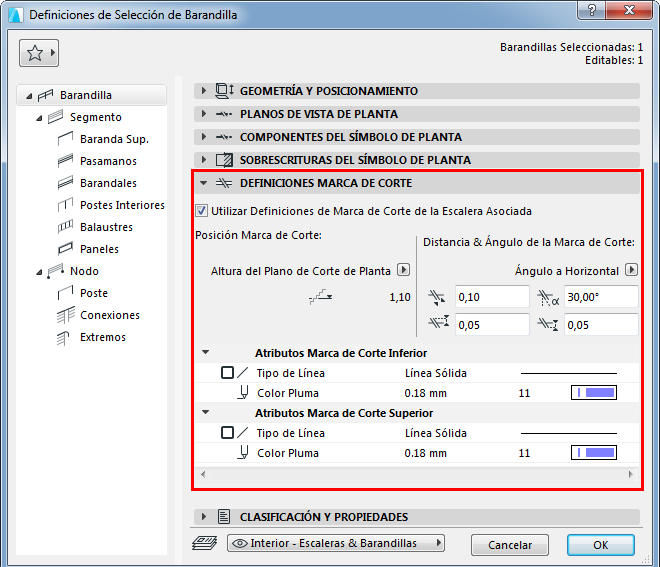Click the right offset icon beside 0,05

(x=548, y=324)
